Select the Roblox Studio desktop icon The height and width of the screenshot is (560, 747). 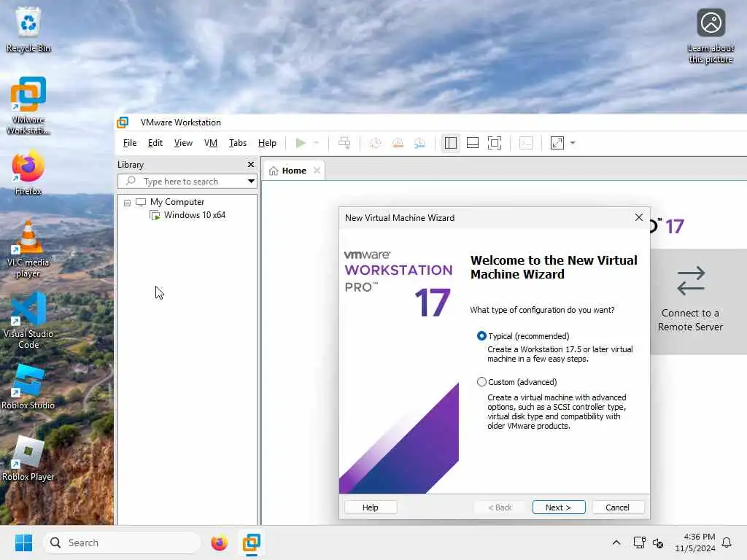tap(28, 388)
